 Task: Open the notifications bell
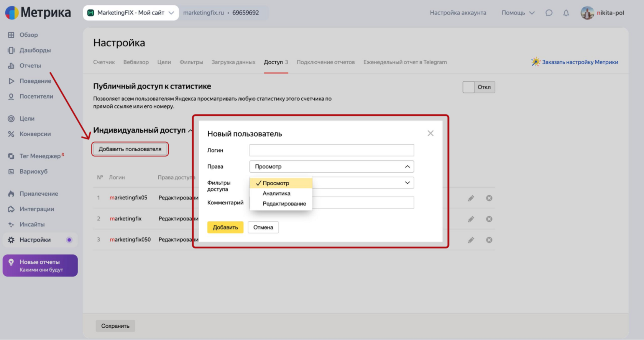pyautogui.click(x=566, y=13)
